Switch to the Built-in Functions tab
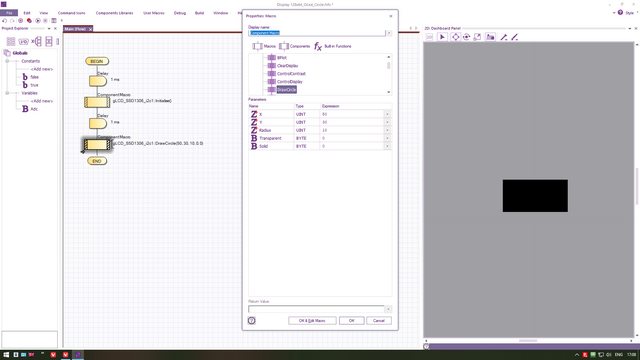The width and height of the screenshot is (640, 360). [x=332, y=46]
